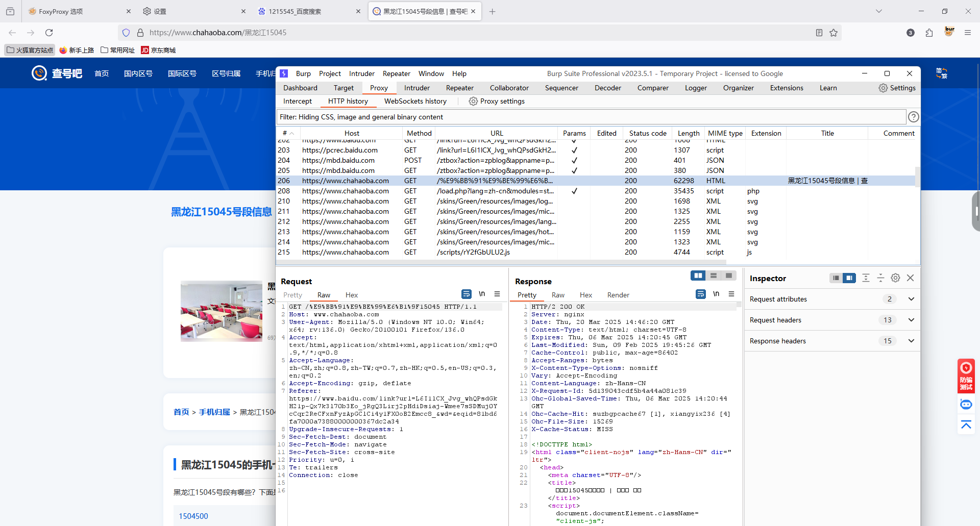Viewport: 980px width, 526px height.
Task: Switch to top-bottom stacked layout view
Action: [x=713, y=276]
